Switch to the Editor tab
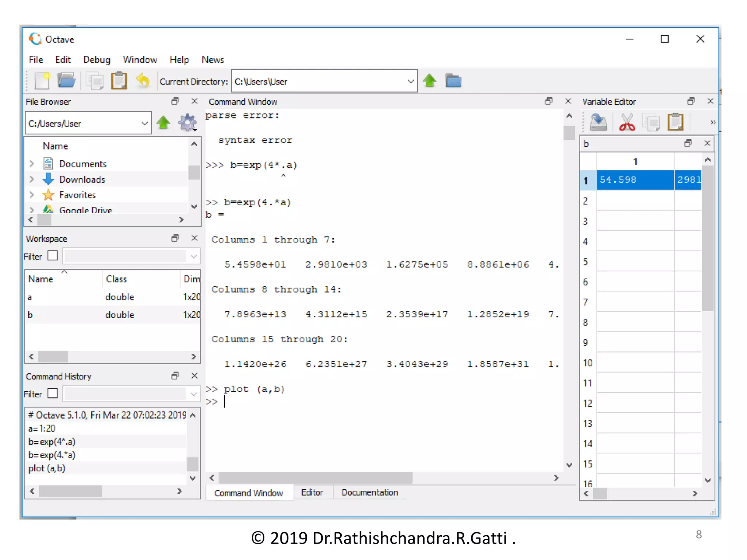The width and height of the screenshot is (747, 560). 312,493
